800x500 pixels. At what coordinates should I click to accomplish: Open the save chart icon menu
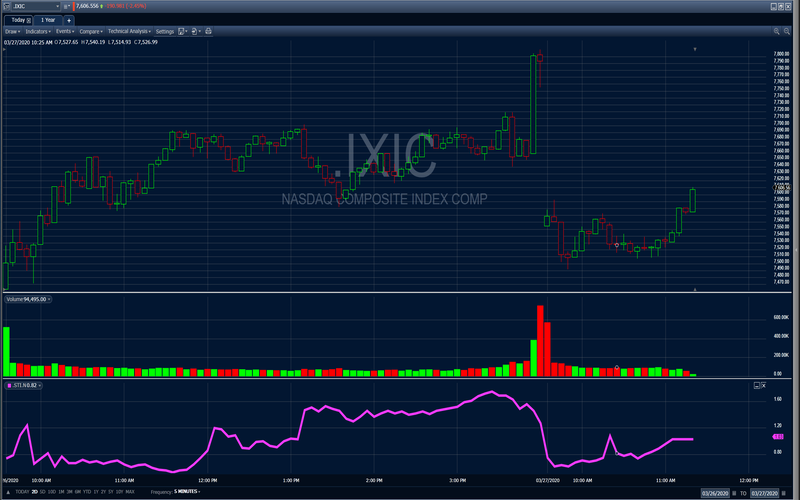(x=183, y=31)
